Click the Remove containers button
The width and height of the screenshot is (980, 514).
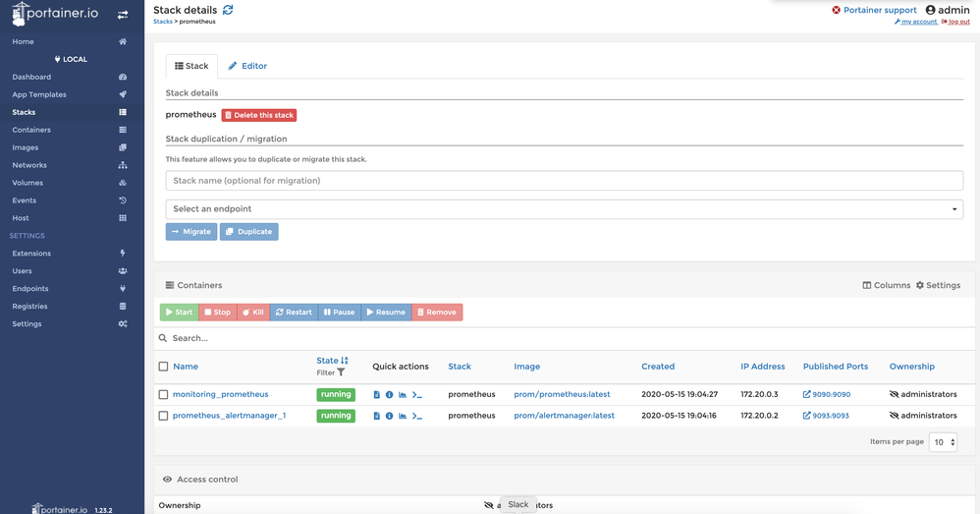point(437,312)
